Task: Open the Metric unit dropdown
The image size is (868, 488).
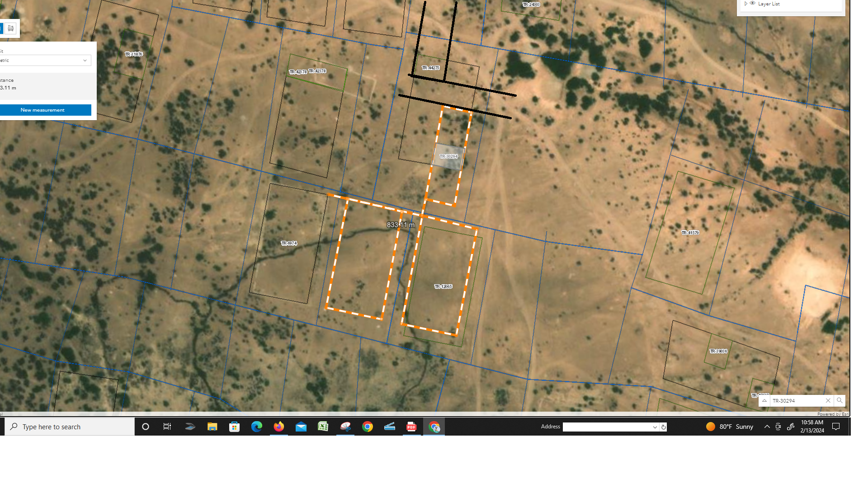Action: 45,61
